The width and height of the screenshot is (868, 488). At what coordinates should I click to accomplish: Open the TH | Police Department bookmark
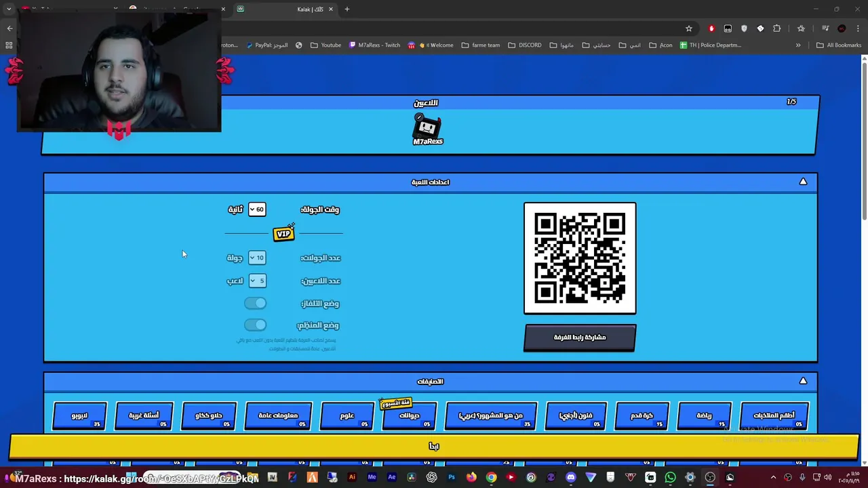[x=710, y=45]
